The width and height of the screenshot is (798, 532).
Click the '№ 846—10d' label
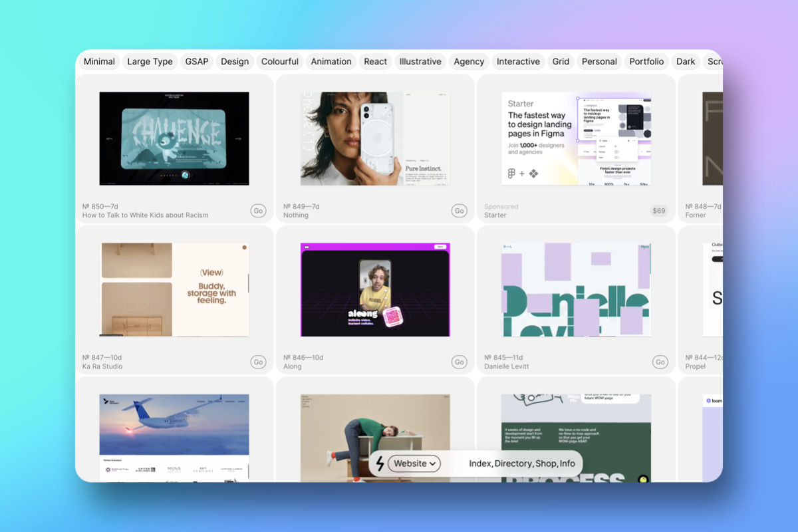click(303, 358)
